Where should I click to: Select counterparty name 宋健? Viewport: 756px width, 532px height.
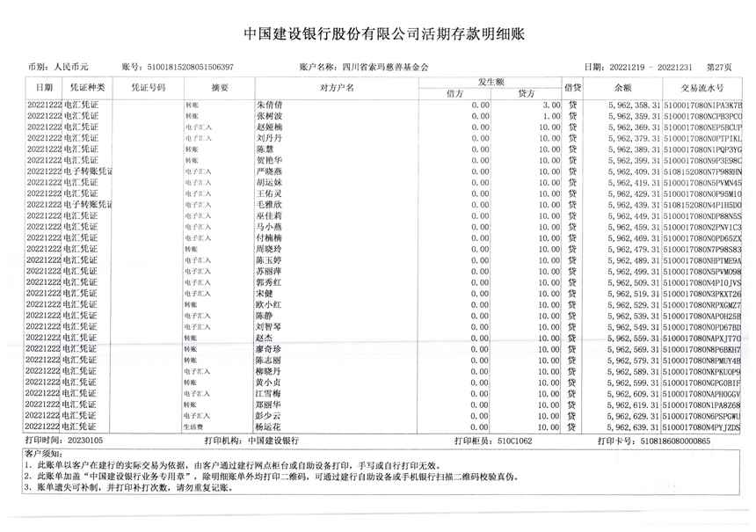(x=265, y=293)
